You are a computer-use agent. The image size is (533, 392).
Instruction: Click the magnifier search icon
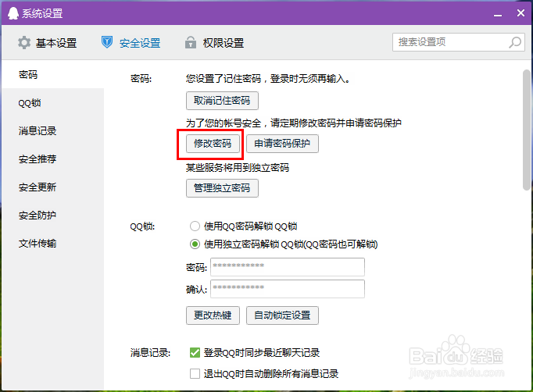[515, 42]
